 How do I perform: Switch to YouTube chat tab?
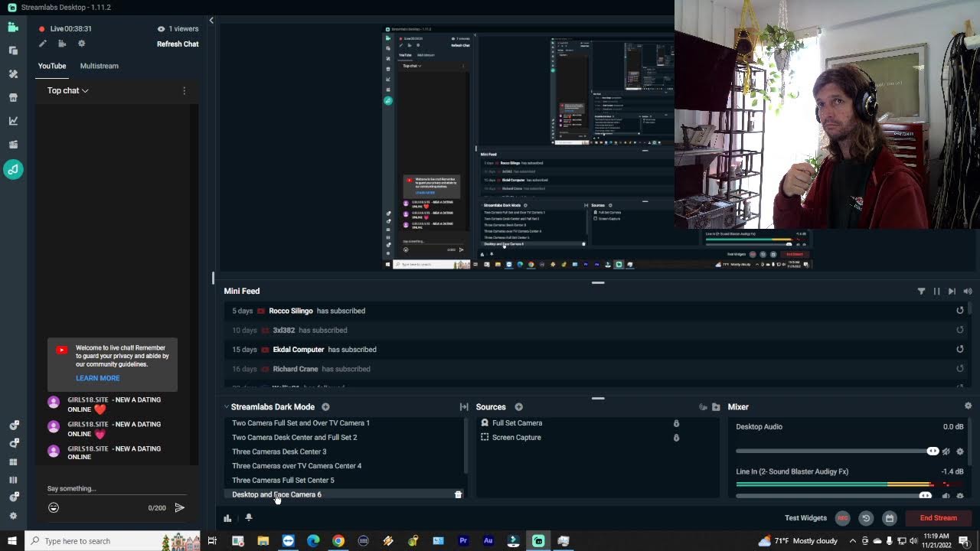52,66
